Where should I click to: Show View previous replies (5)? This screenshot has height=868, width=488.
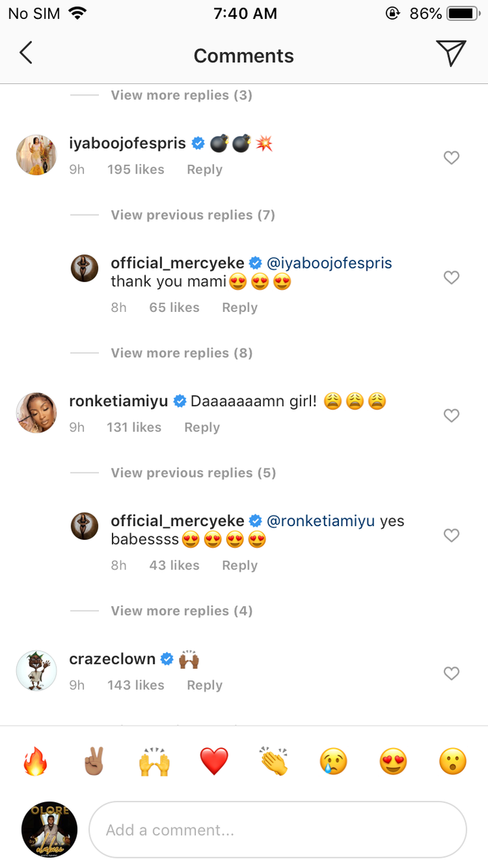(193, 473)
